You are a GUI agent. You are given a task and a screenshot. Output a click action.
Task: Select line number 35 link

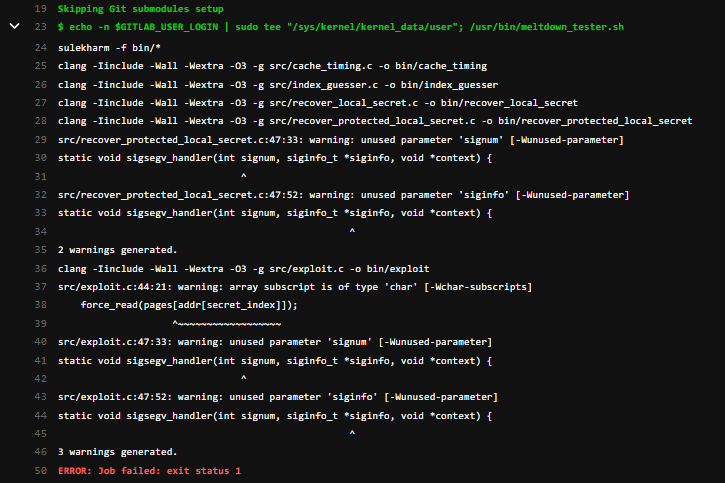[x=41, y=250]
